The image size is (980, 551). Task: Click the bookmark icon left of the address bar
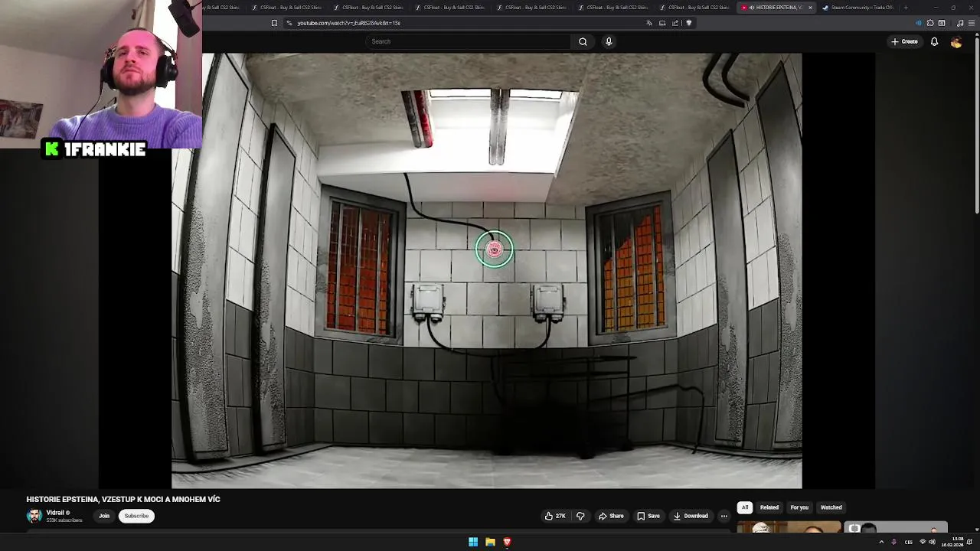274,23
